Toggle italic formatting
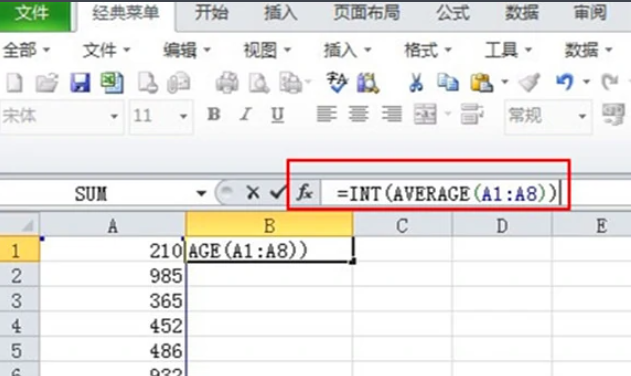The image size is (631, 376). 245,115
